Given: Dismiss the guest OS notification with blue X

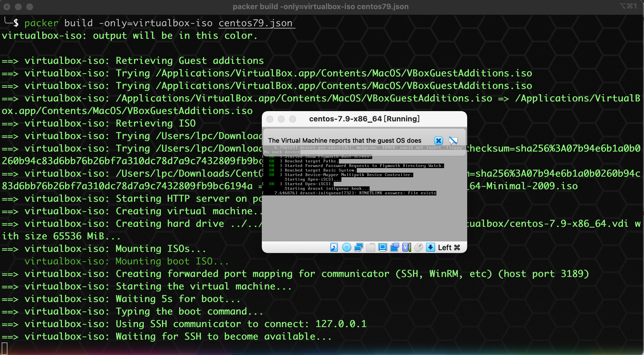Looking at the screenshot, I should point(438,140).
